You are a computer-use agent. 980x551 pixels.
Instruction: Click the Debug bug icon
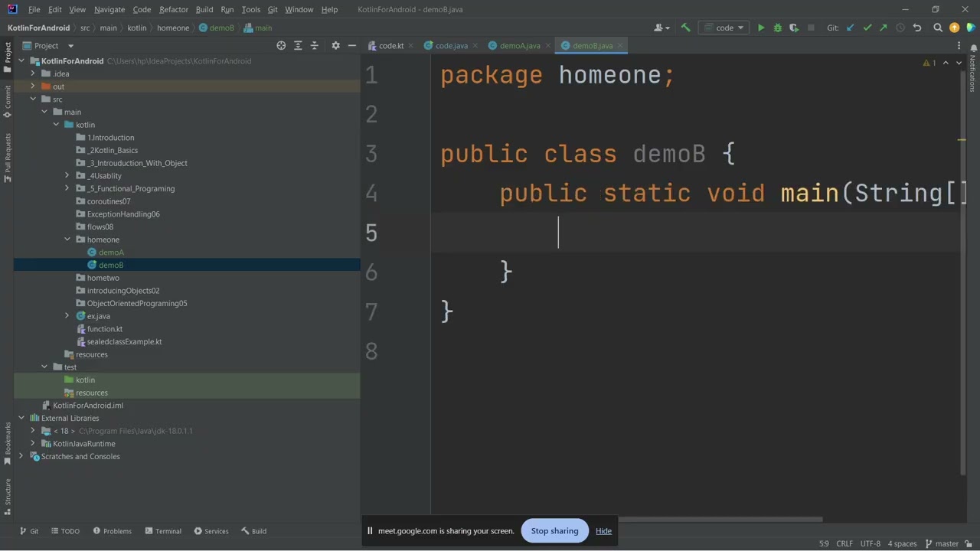point(777,28)
